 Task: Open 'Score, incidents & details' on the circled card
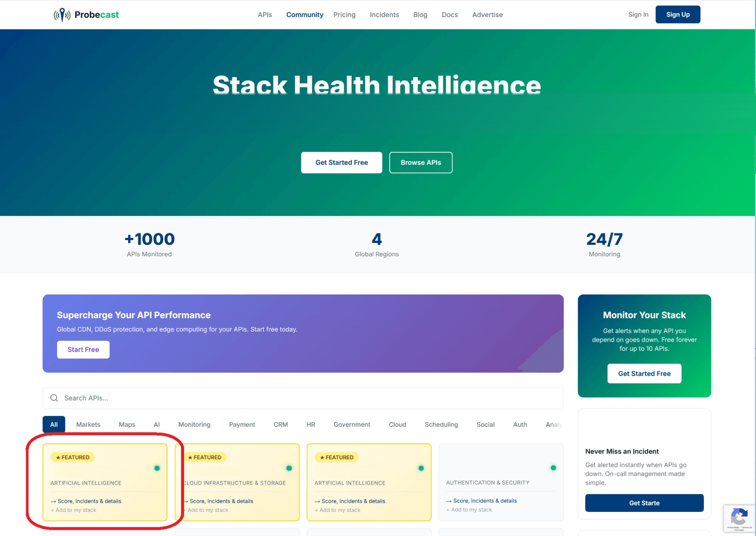click(x=90, y=501)
